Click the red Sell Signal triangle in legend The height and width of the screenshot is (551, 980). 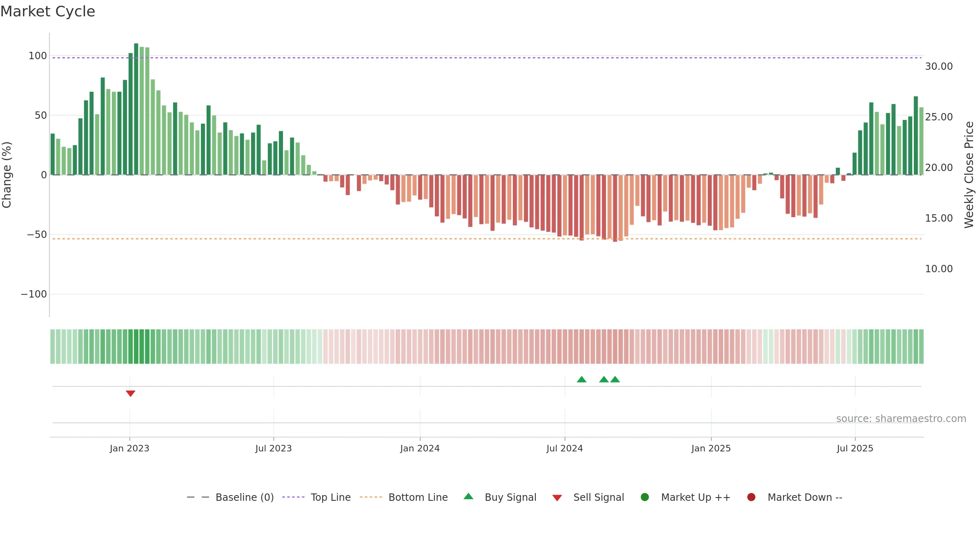tap(557, 498)
